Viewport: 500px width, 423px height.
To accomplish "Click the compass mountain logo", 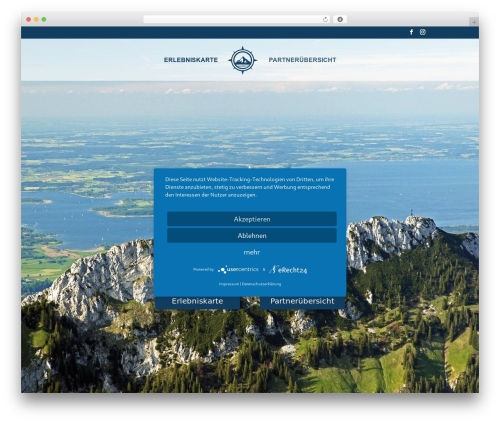I will coord(243,60).
